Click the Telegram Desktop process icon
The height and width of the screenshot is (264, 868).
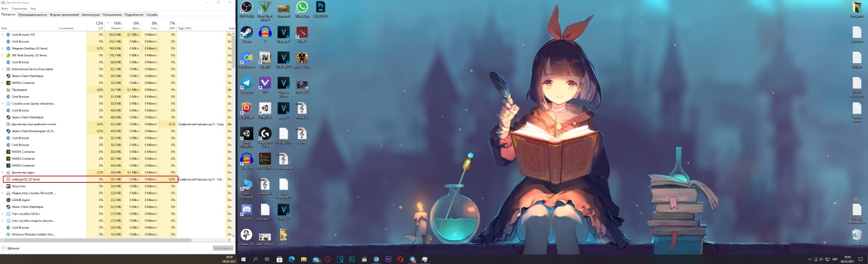(8, 48)
